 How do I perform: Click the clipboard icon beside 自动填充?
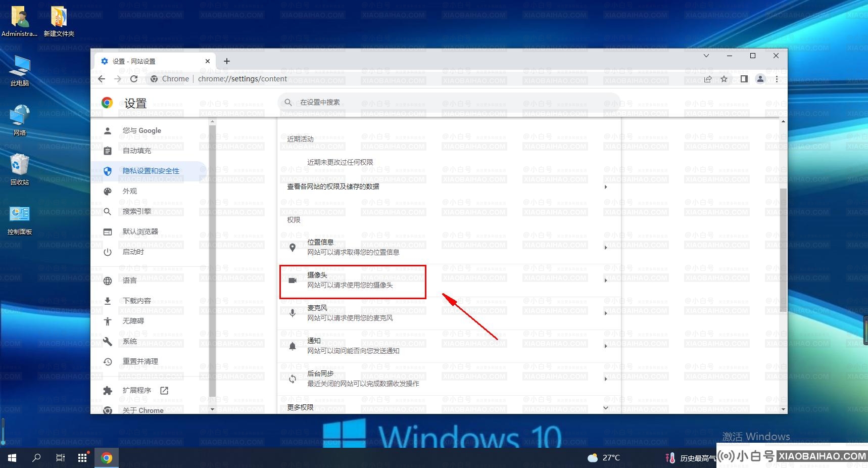click(x=108, y=151)
